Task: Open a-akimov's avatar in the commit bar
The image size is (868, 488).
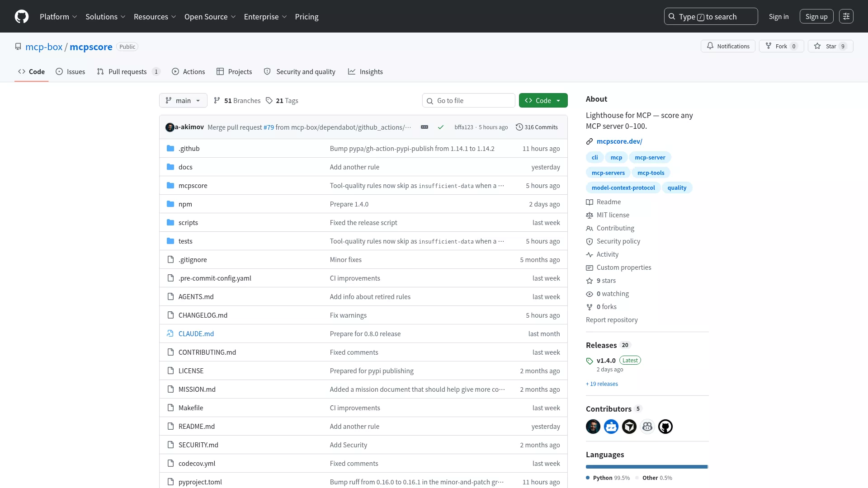Action: [x=170, y=127]
